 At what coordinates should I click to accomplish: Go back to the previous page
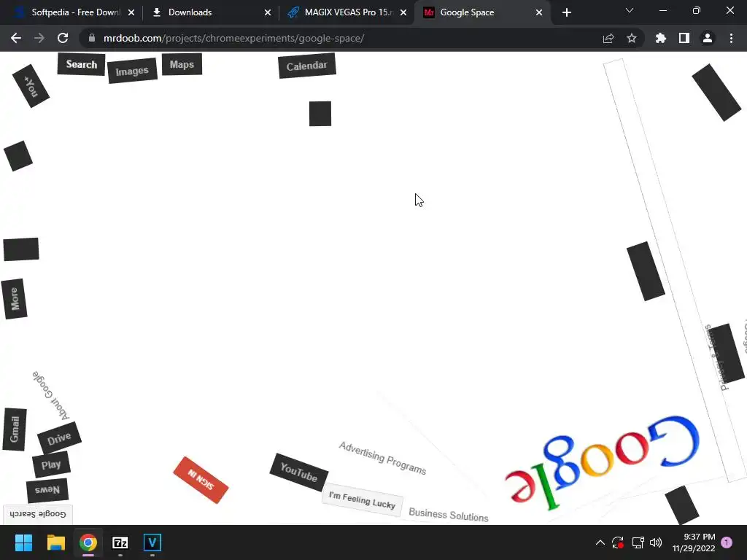16,38
